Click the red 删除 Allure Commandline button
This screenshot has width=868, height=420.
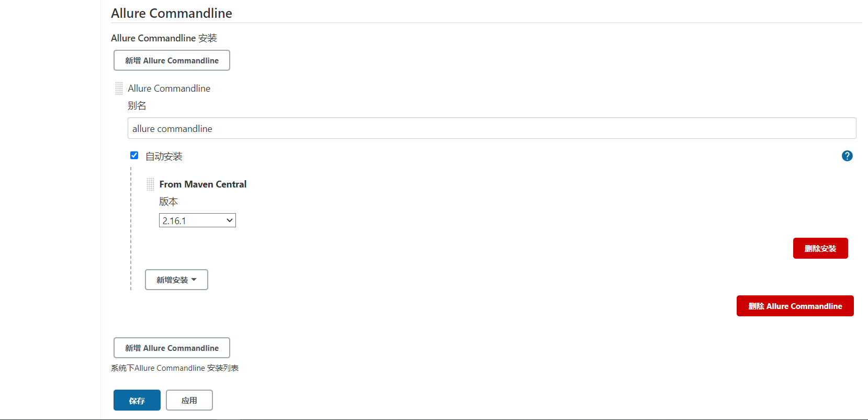point(795,306)
